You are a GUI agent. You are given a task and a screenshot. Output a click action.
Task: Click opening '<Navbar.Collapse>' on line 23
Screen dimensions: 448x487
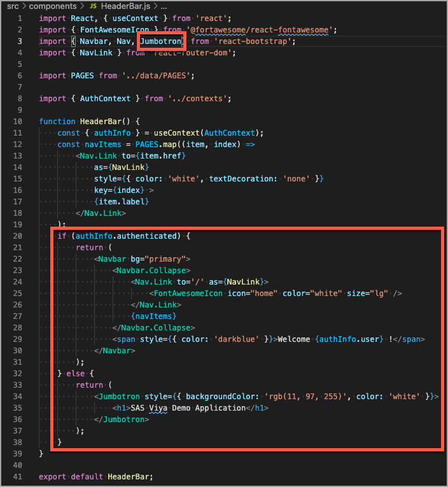pos(151,271)
